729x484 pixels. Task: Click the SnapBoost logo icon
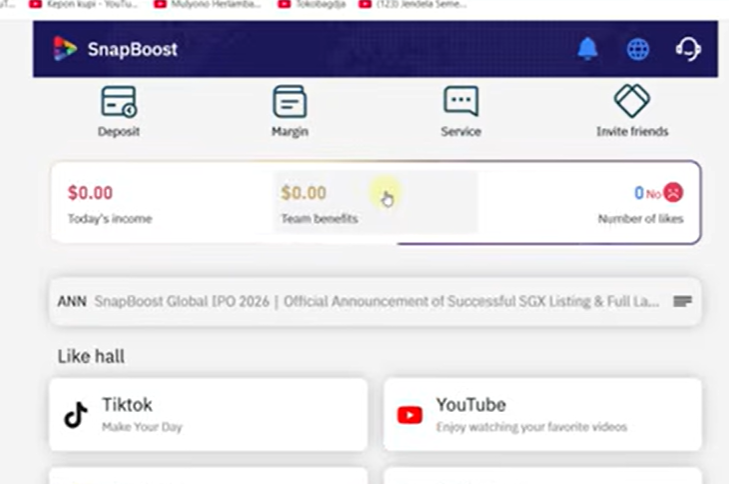64,48
